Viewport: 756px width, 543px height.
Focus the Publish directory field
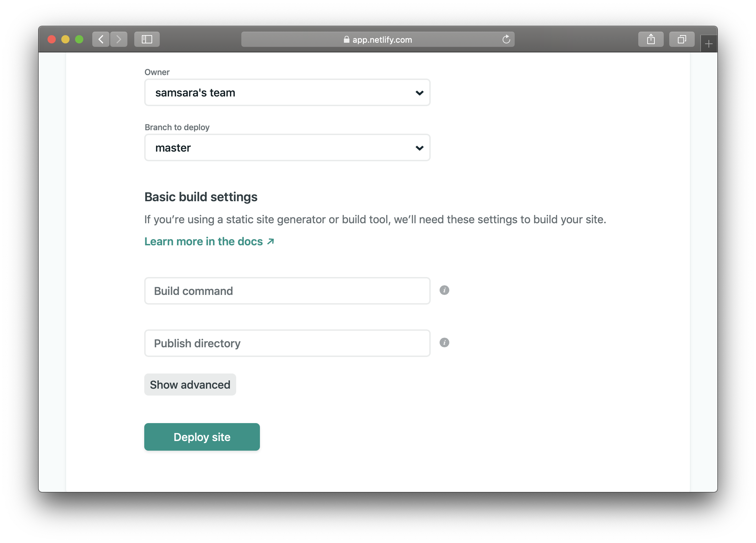287,343
